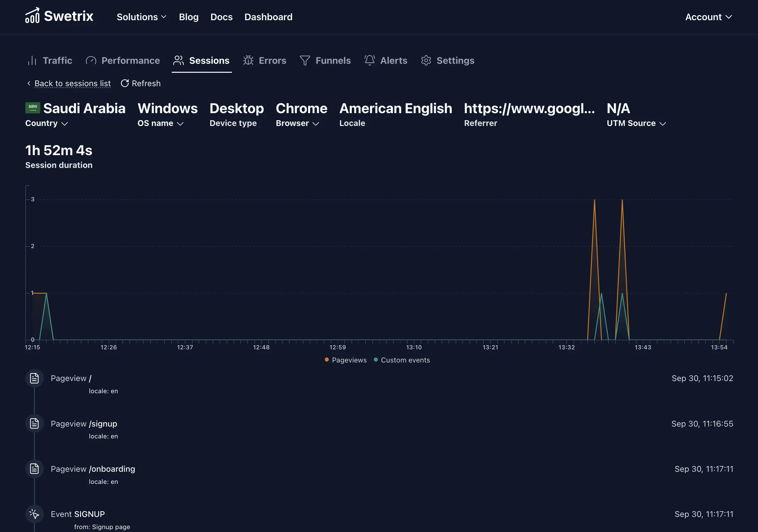Expand the UTM Source dropdown
The width and height of the screenshot is (758, 532).
[636, 123]
